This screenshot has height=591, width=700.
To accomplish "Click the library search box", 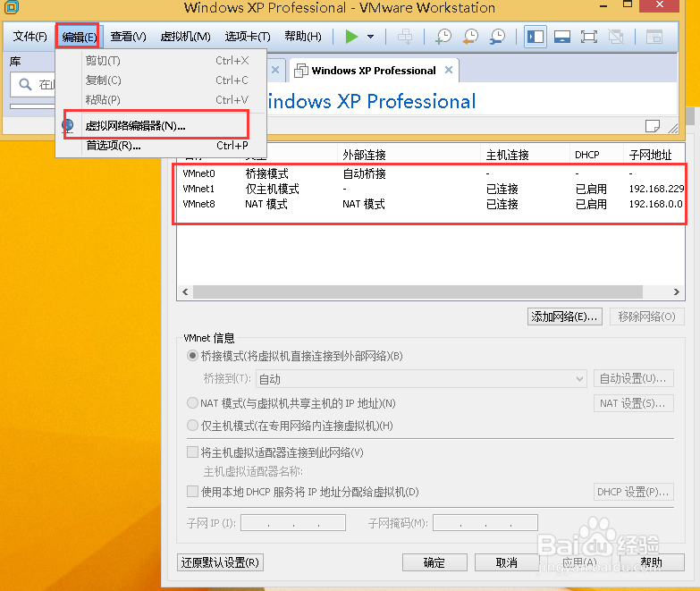I will pyautogui.click(x=33, y=84).
